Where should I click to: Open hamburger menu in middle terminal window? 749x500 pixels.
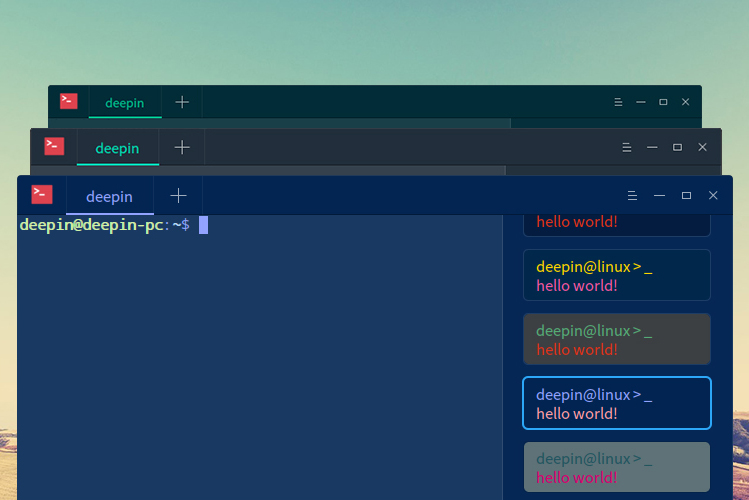627,148
